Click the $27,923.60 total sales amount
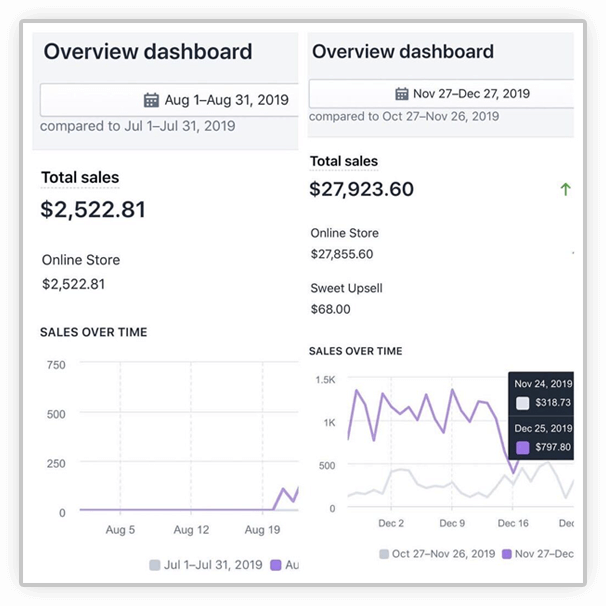Screen dimensions: 606x606 [361, 189]
